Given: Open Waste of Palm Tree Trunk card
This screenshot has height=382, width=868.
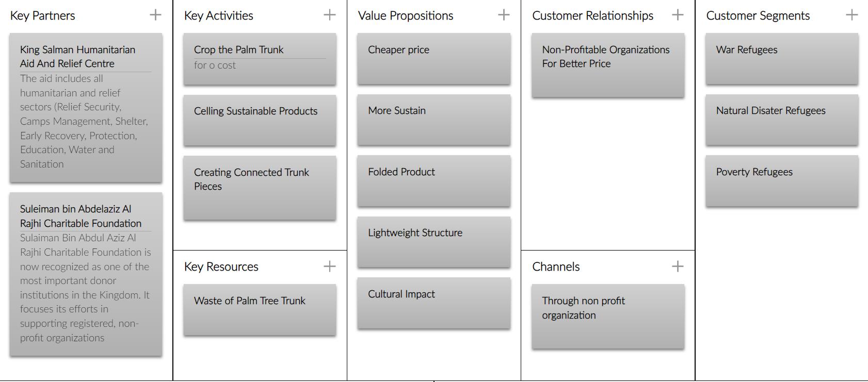Looking at the screenshot, I should coord(260,309).
